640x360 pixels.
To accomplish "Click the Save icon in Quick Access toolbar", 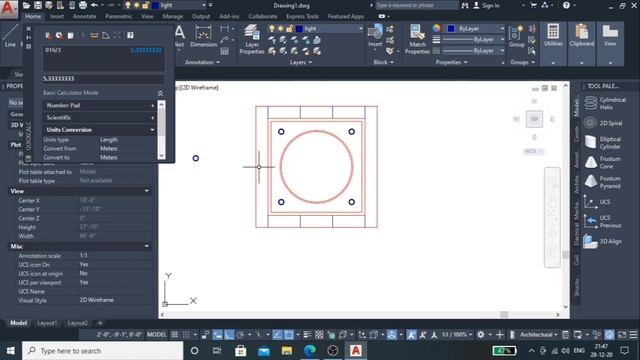I will pyautogui.click(x=38, y=5).
